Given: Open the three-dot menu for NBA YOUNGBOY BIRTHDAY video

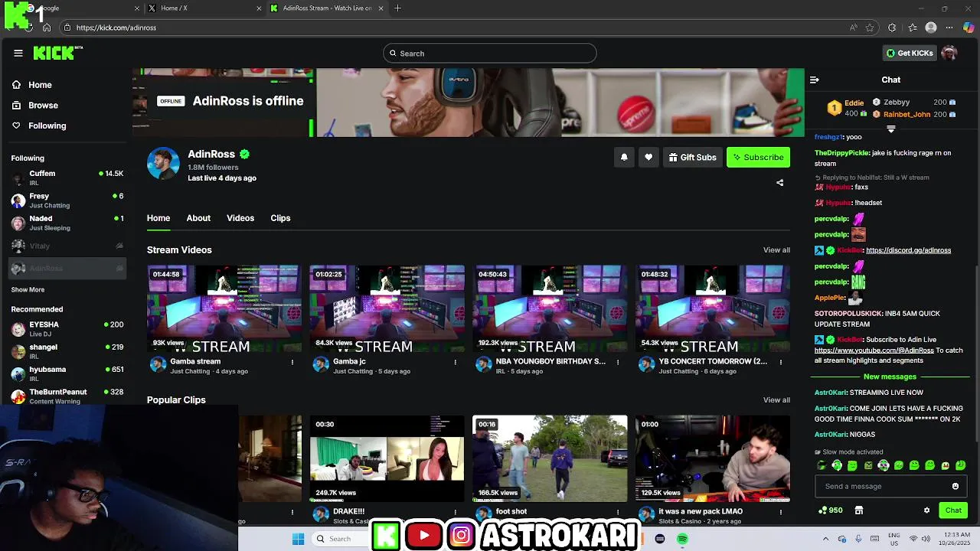Looking at the screenshot, I should [x=618, y=362].
